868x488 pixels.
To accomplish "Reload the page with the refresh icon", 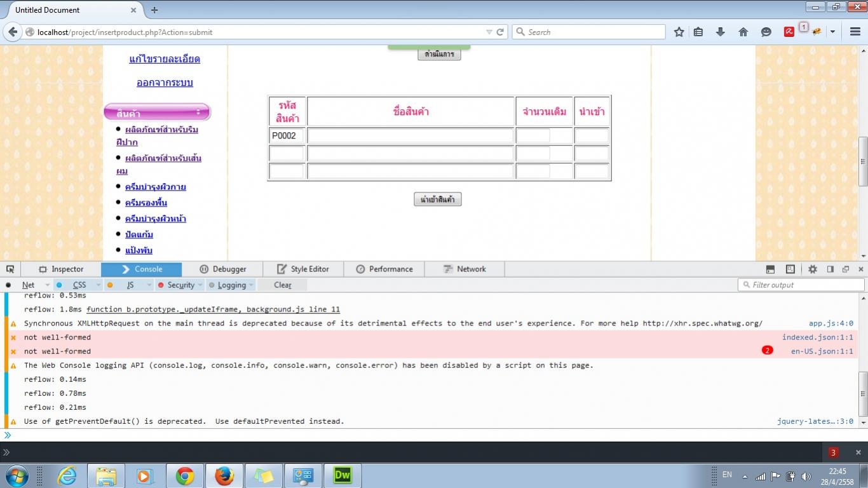I will (500, 32).
